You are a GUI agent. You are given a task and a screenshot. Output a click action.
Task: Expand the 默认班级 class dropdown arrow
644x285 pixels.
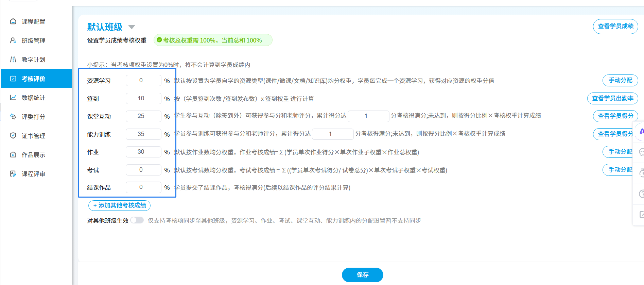[132, 27]
